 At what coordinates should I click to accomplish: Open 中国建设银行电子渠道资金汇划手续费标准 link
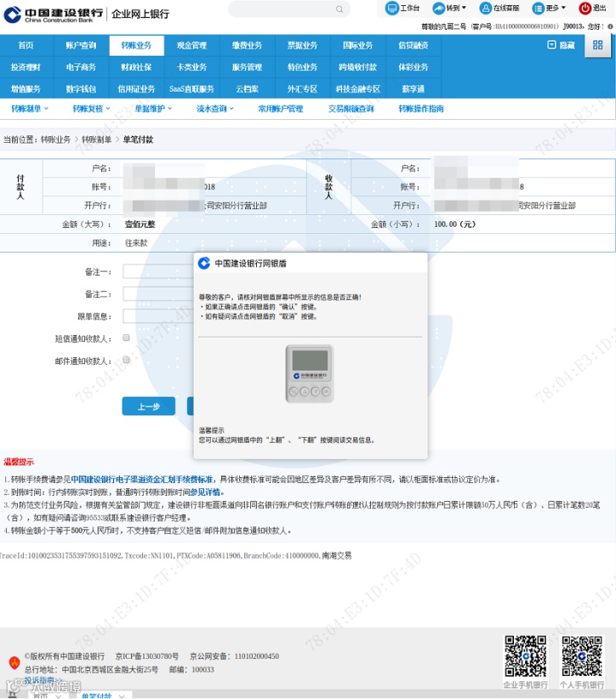point(142,480)
